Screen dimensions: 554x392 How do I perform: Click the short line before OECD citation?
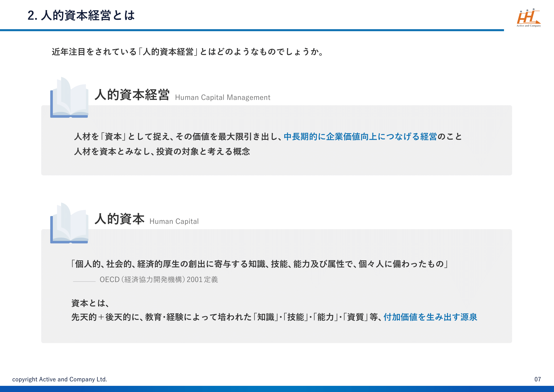[84, 282]
